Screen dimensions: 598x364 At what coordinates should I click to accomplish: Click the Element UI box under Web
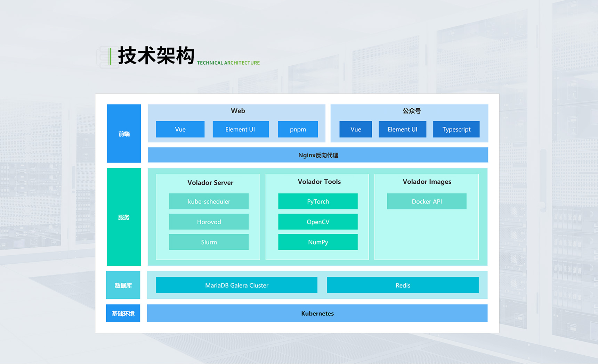pyautogui.click(x=241, y=129)
